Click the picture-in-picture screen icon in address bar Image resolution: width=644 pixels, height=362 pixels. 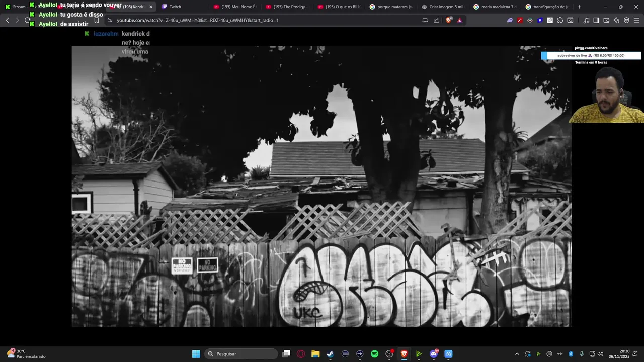(425, 20)
